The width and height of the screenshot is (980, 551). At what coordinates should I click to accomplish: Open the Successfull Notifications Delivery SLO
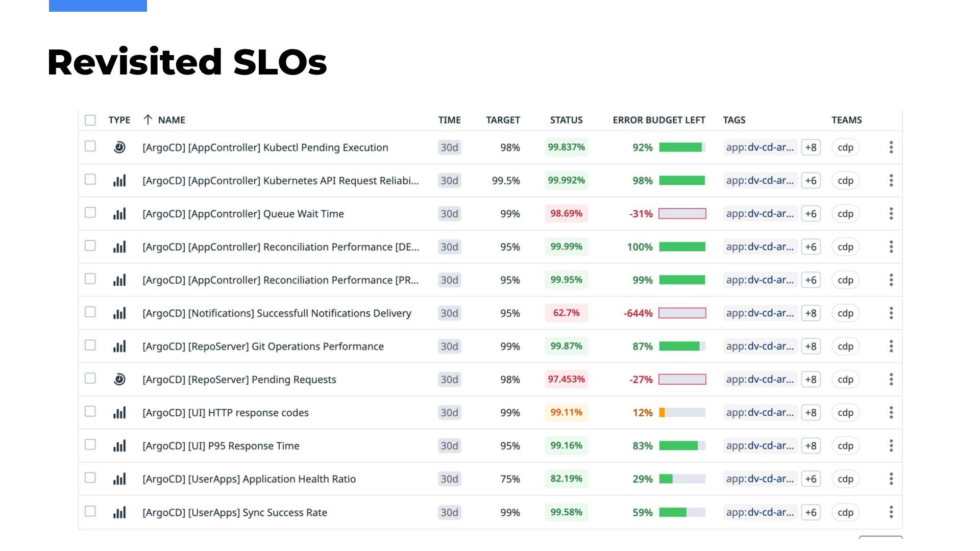[277, 313]
